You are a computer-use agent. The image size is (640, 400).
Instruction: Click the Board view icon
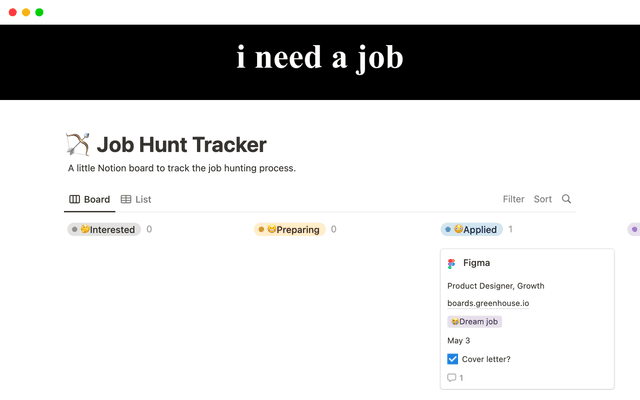(74, 199)
